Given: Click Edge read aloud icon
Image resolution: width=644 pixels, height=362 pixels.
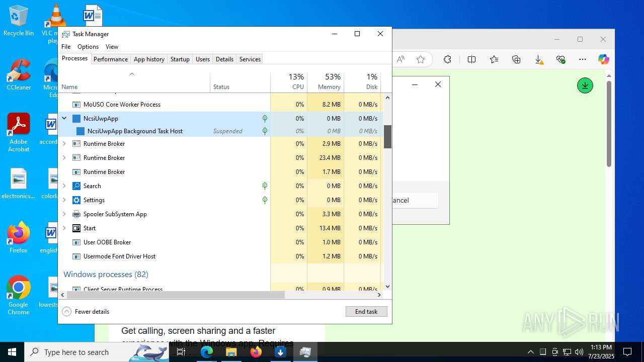Looking at the screenshot, I should point(400,59).
